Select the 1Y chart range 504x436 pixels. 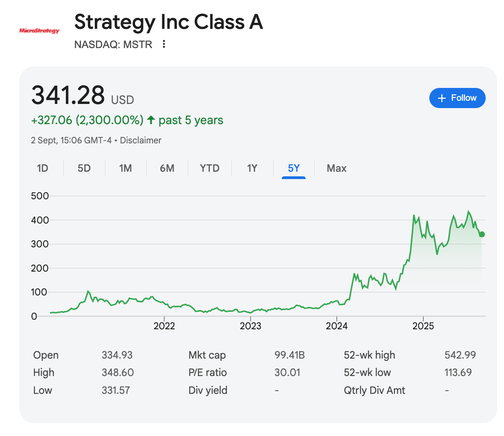pos(252,169)
